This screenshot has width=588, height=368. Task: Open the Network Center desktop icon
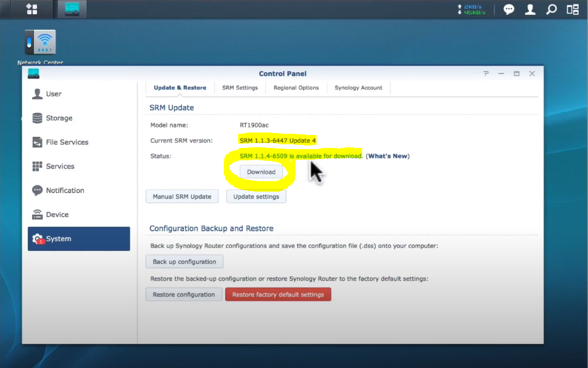(40, 43)
